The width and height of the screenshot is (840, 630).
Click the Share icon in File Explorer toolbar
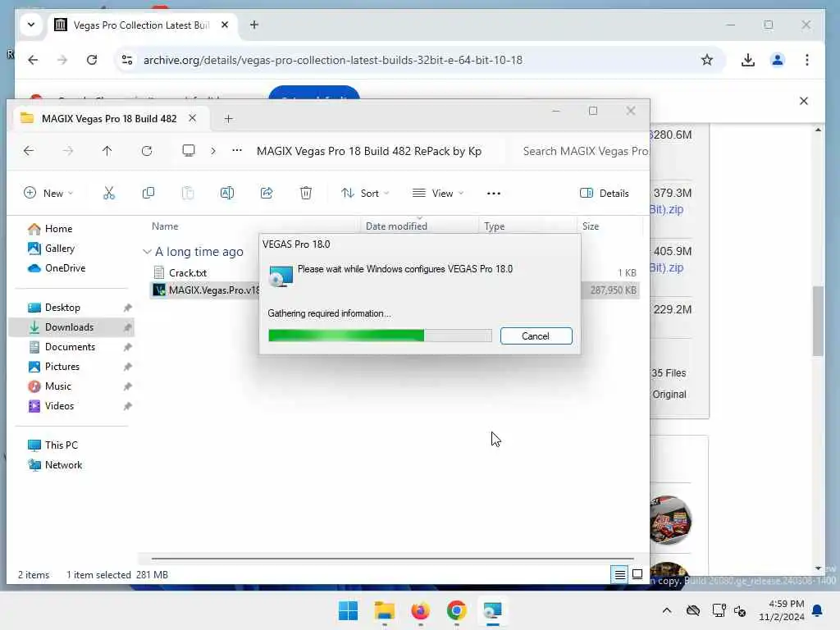coord(267,193)
